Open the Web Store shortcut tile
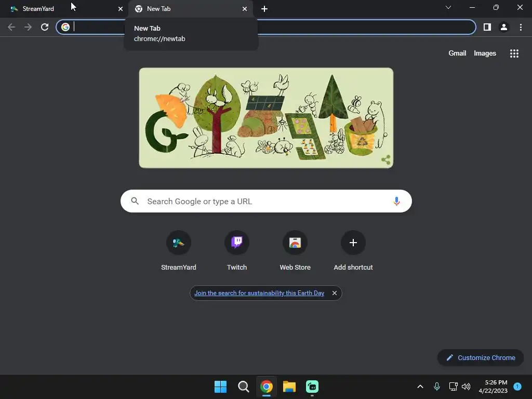This screenshot has width=532, height=399. click(295, 251)
